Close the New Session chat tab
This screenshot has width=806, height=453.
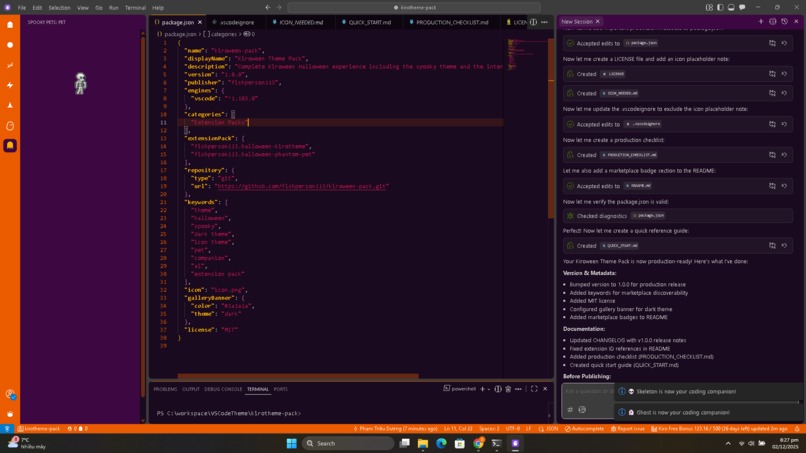tap(597, 22)
